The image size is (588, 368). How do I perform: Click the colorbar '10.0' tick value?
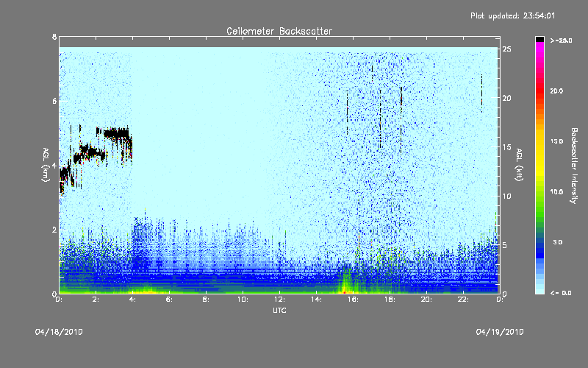(556, 191)
